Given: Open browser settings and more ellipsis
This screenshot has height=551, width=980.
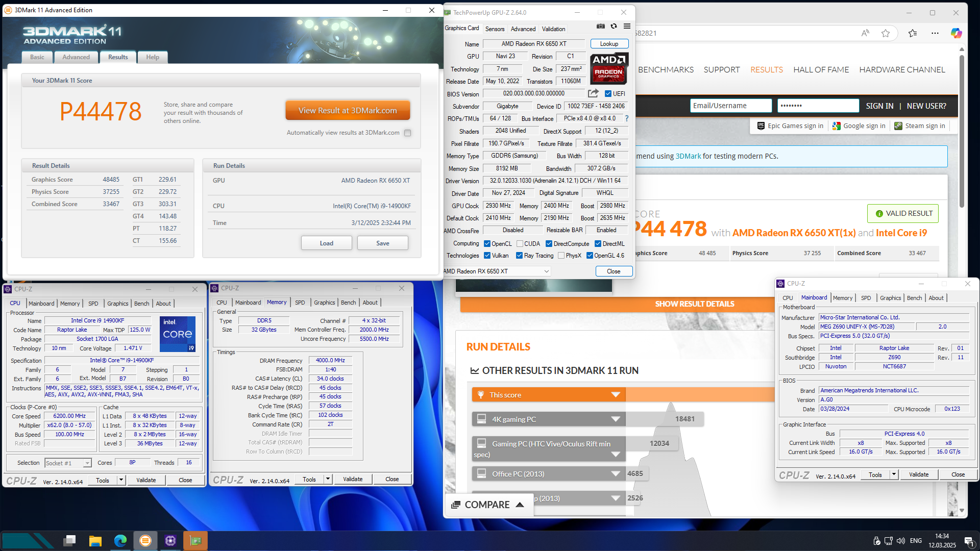Looking at the screenshot, I should (x=935, y=33).
